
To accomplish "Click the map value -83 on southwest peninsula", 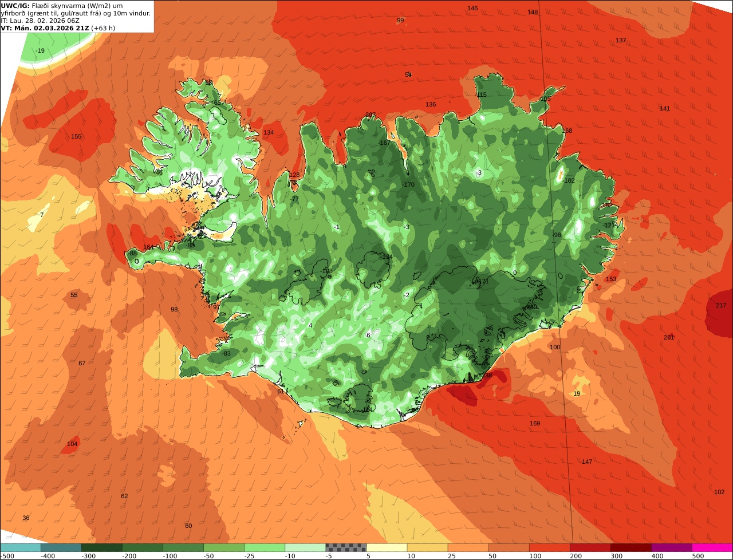I will pos(227,353).
